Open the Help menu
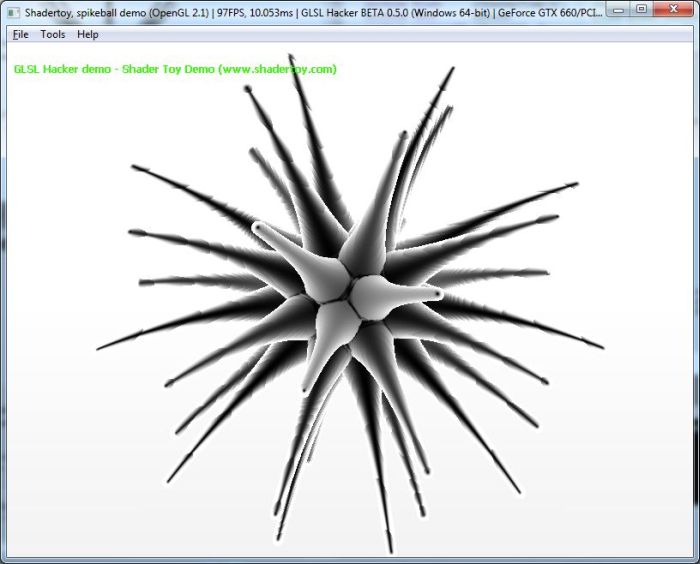 pos(88,34)
